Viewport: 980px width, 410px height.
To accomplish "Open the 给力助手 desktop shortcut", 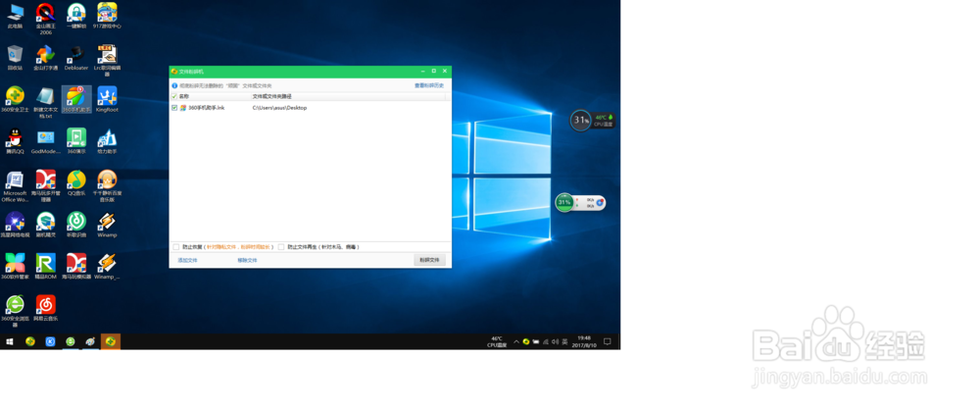I will tap(107, 141).
